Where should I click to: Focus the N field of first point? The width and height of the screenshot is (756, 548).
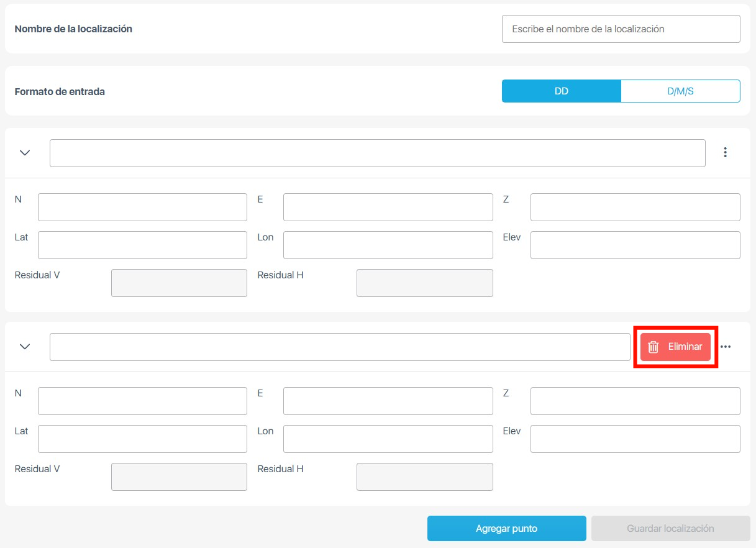(x=142, y=207)
